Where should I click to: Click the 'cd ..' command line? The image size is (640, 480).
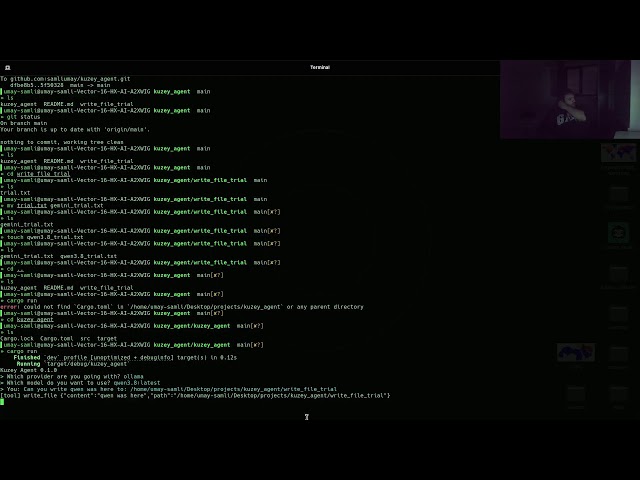click(x=12, y=269)
